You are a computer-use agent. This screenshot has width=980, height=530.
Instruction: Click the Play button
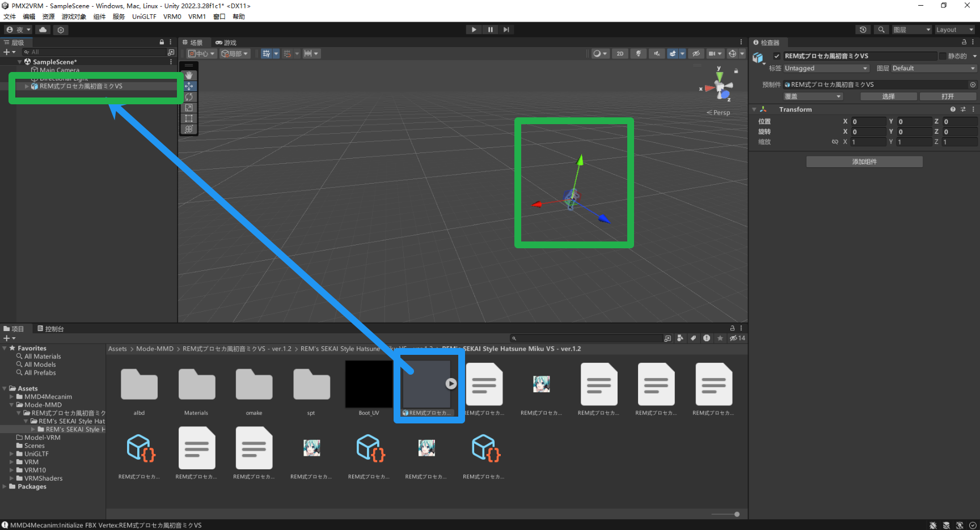474,29
